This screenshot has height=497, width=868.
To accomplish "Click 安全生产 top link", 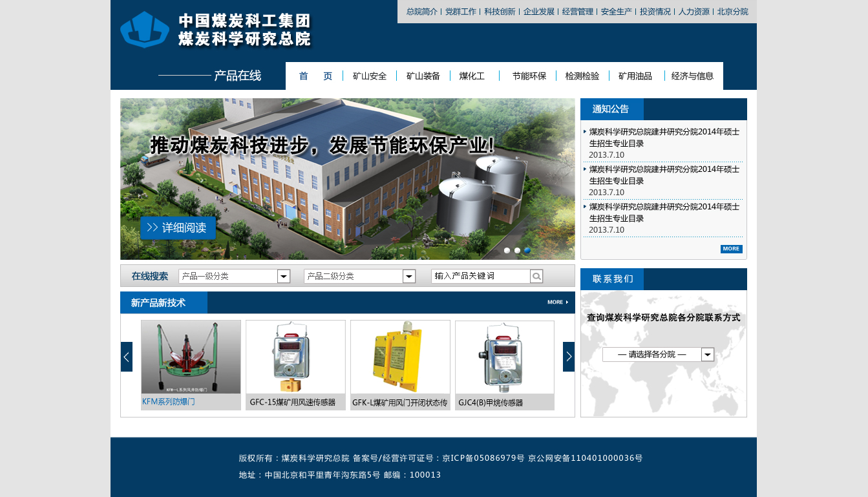I will (617, 12).
